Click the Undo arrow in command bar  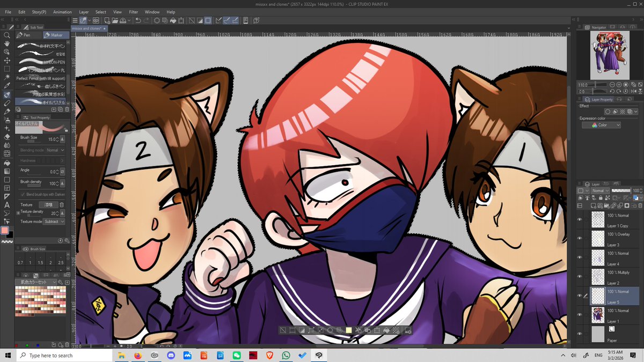coord(138,20)
